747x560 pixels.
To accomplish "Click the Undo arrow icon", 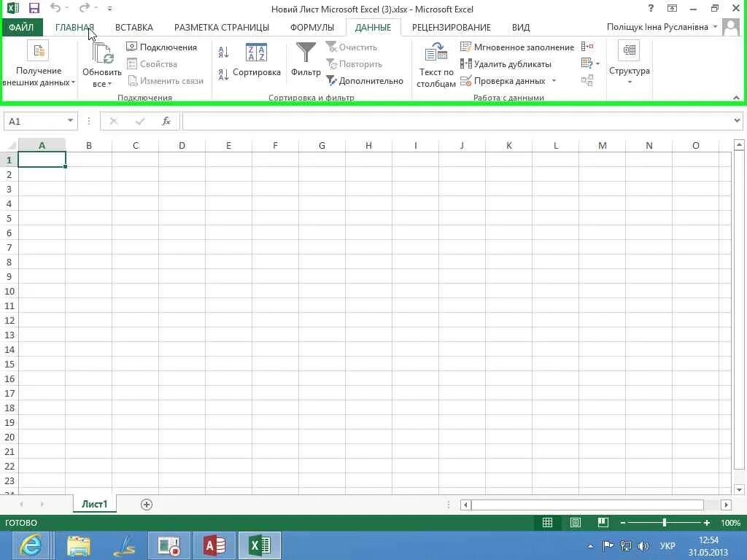I will coord(55,7).
